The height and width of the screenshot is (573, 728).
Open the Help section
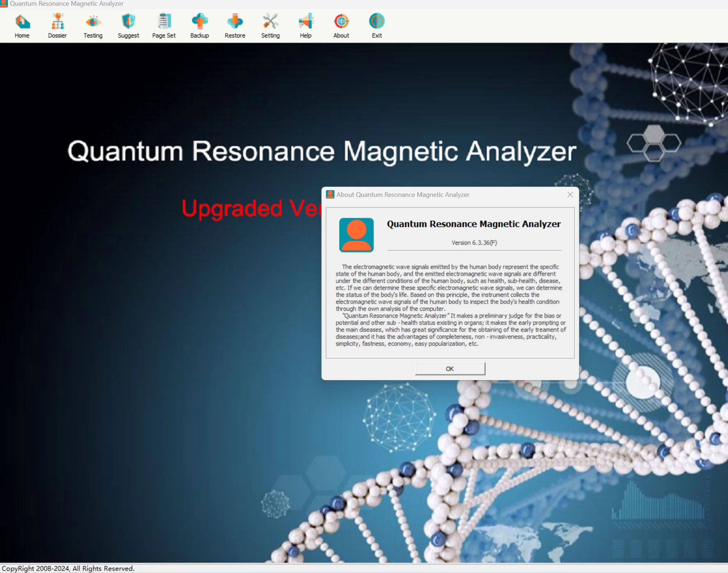(305, 25)
